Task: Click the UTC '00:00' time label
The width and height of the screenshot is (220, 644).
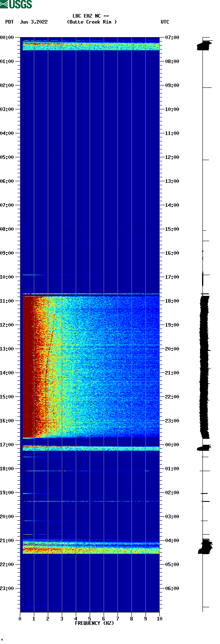Action: coord(172,445)
